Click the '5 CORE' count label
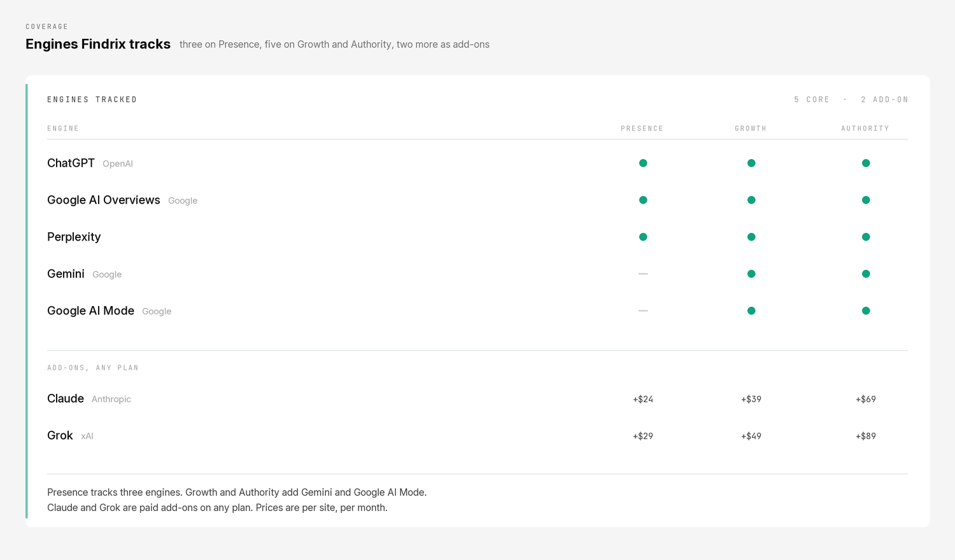Screen dimensions: 955x560 point(812,99)
